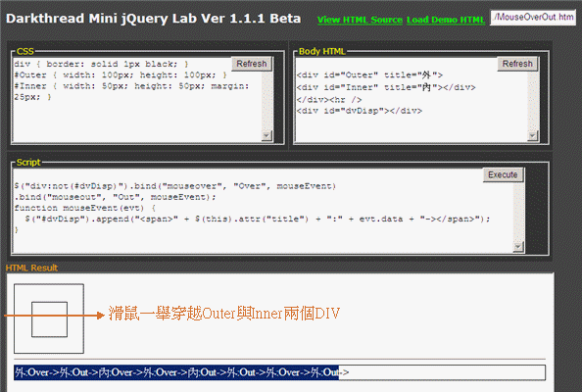Click the Refresh button in CSS panel
Screen dimensions: 582x392
(x=252, y=64)
